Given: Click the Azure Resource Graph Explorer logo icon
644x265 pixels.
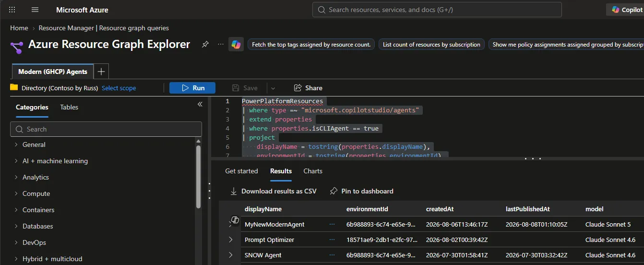Looking at the screenshot, I should [16, 47].
